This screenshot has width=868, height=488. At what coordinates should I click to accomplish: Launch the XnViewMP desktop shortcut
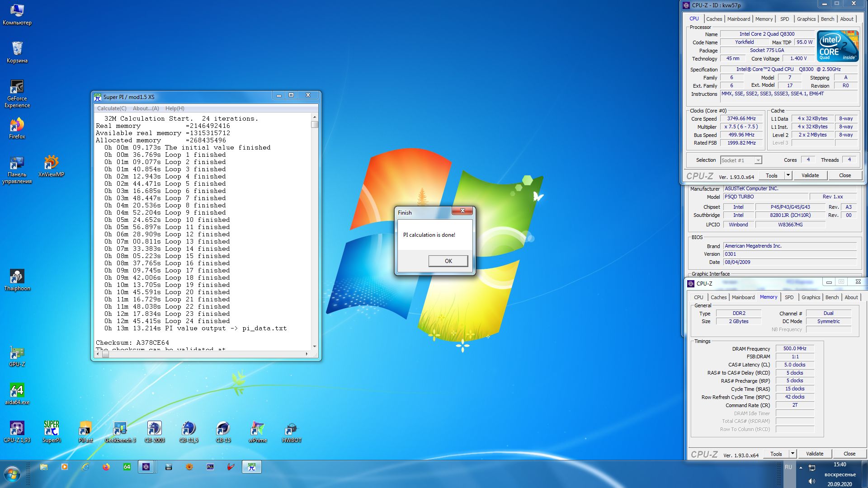(51, 166)
